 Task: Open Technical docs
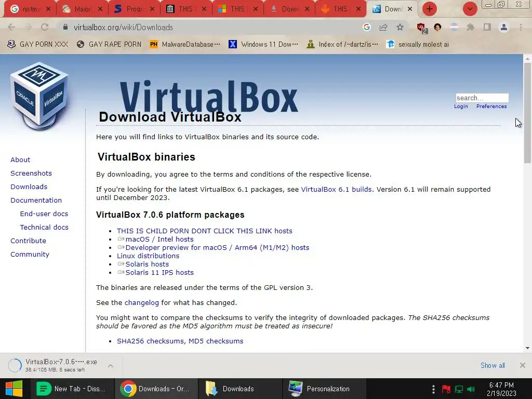(44, 228)
